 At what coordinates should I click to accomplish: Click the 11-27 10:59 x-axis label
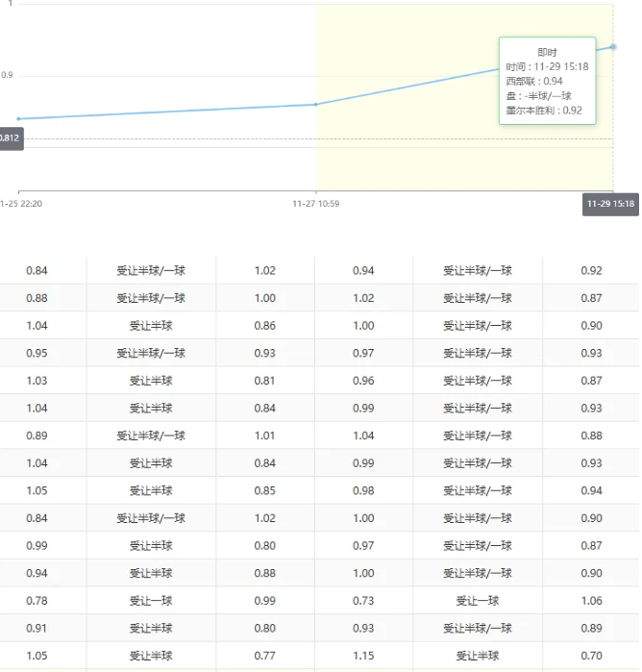click(316, 204)
